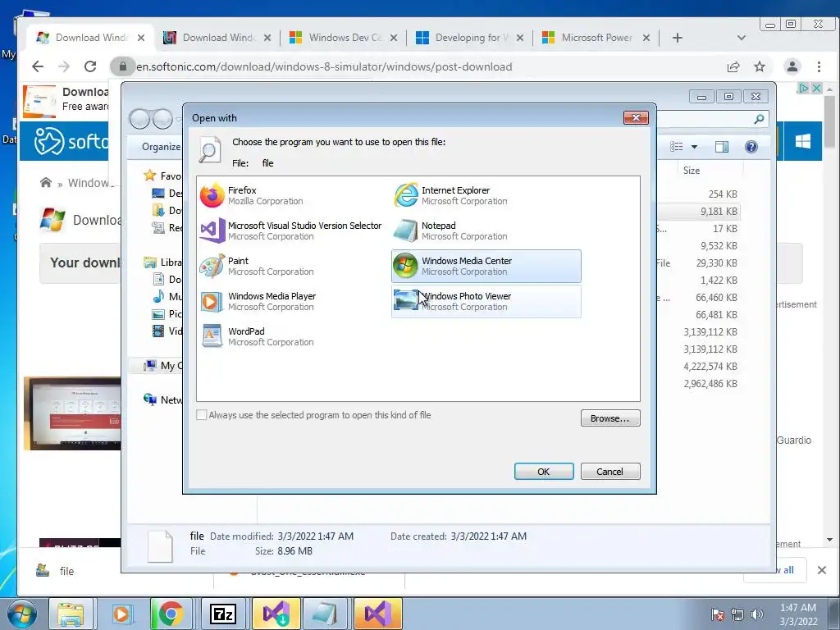This screenshot has height=630, width=840.
Task: Open Chrome tab search dropdown chevron
Action: pyautogui.click(x=742, y=38)
